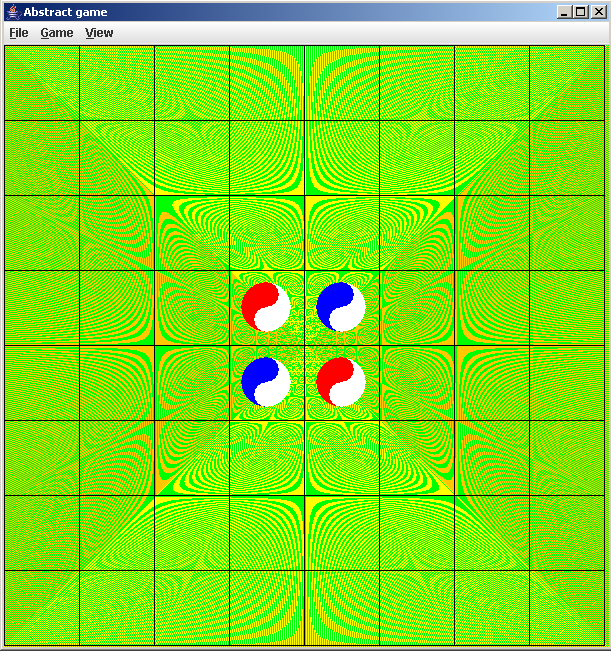
Task: Click the empty square directly below the lower red piece
Action: [x=342, y=458]
